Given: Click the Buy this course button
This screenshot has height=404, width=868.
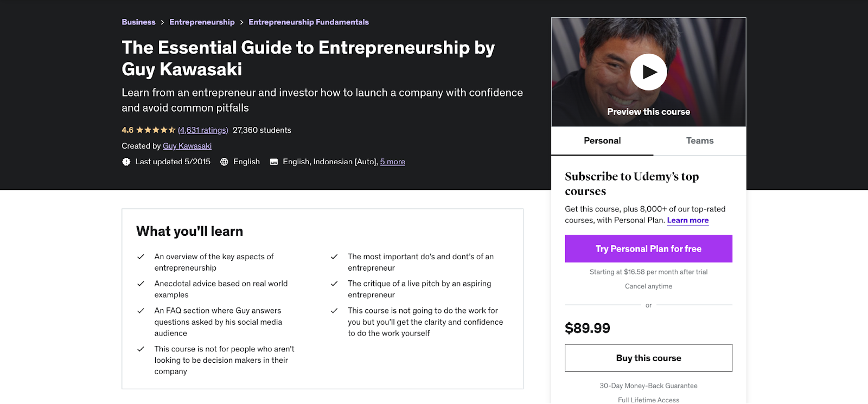Looking at the screenshot, I should (648, 358).
